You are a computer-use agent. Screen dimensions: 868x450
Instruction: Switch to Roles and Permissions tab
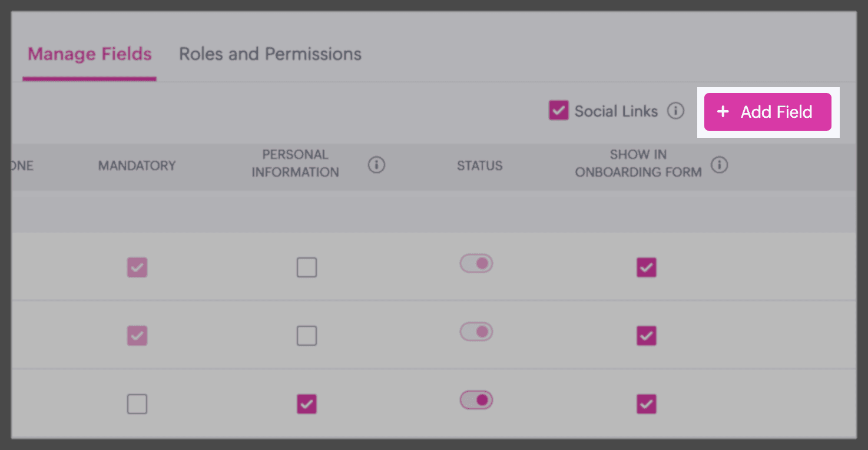[x=270, y=54]
